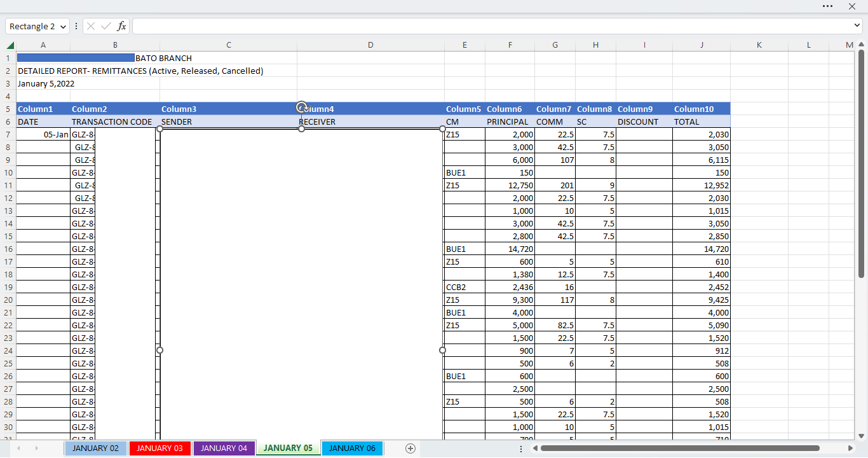Expand the formula bar with the chevron
The height and width of the screenshot is (458, 868).
pos(857,25)
